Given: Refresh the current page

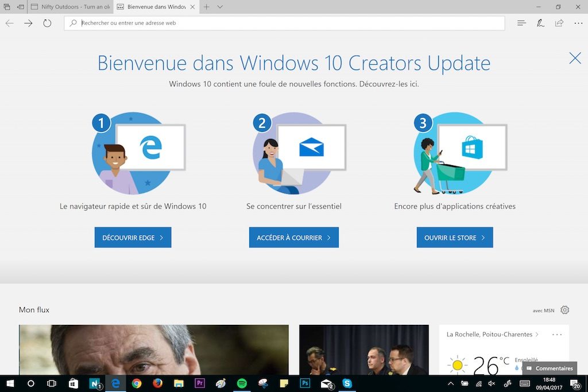Looking at the screenshot, I should pos(47,23).
